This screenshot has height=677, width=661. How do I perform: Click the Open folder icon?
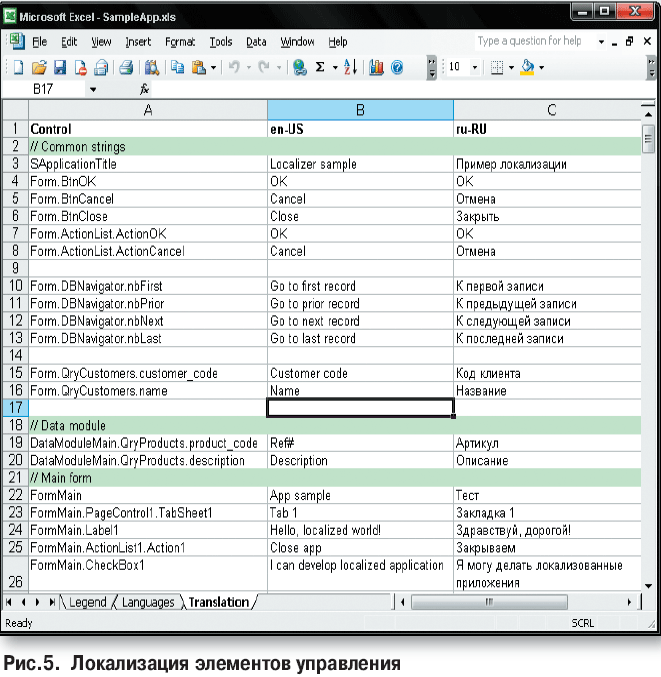(39, 68)
